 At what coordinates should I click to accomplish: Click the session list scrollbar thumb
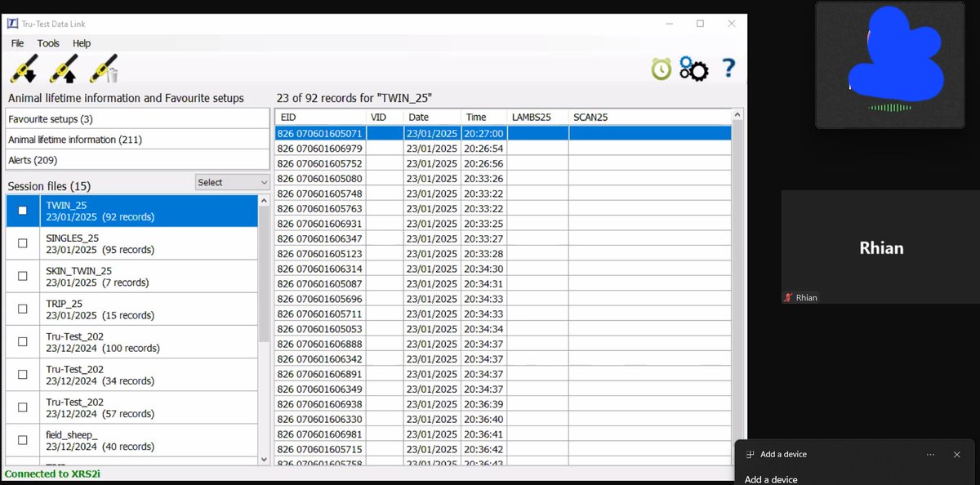(263, 274)
